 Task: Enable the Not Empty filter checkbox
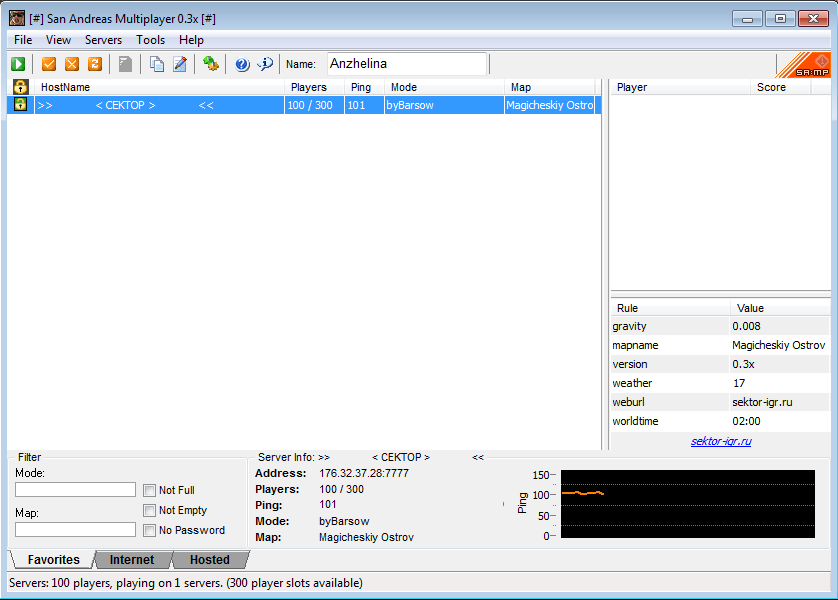coord(150,510)
